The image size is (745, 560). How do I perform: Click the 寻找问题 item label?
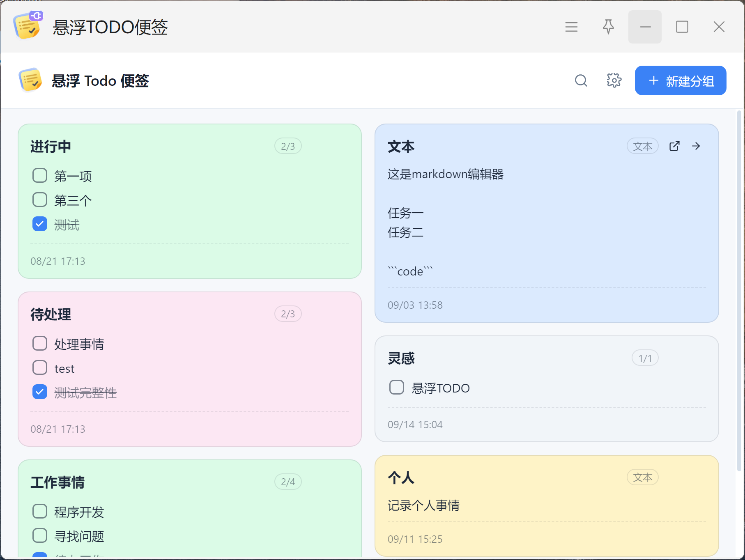(79, 536)
